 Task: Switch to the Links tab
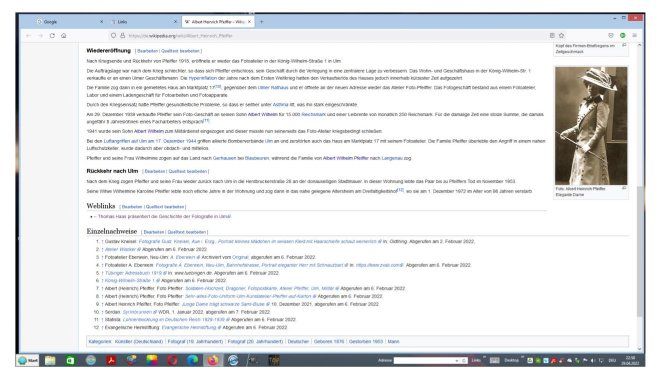tap(144, 22)
